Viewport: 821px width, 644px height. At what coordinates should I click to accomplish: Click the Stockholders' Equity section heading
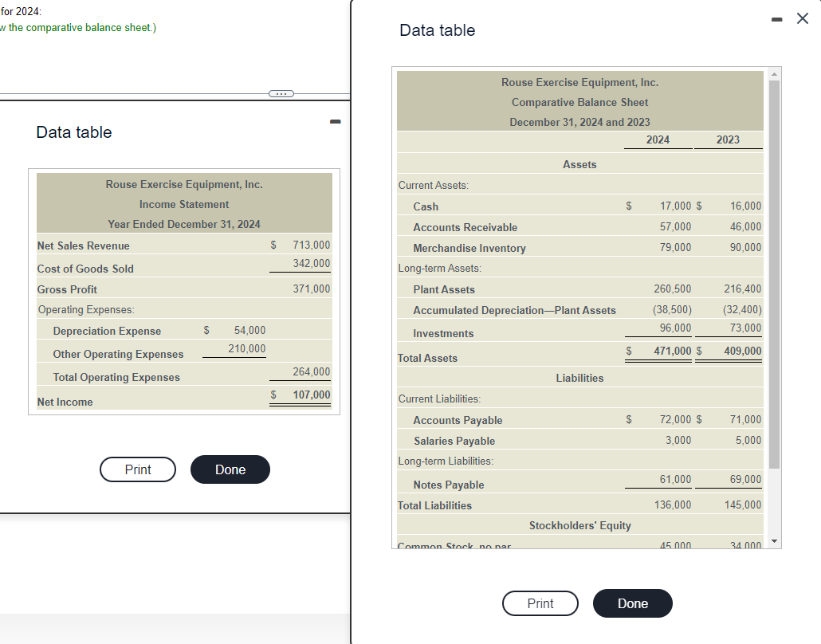(579, 524)
